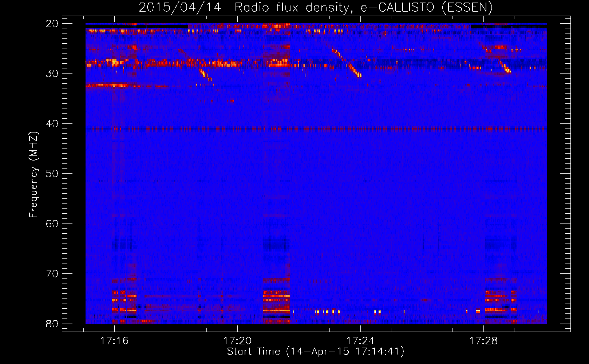Click the 60 MHz frequency tick label

(52, 223)
